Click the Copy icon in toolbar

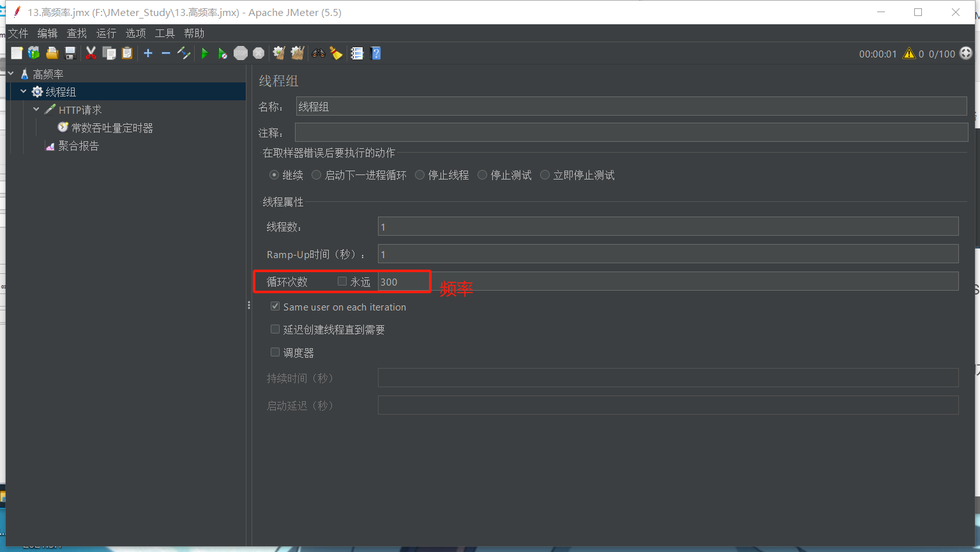(109, 53)
